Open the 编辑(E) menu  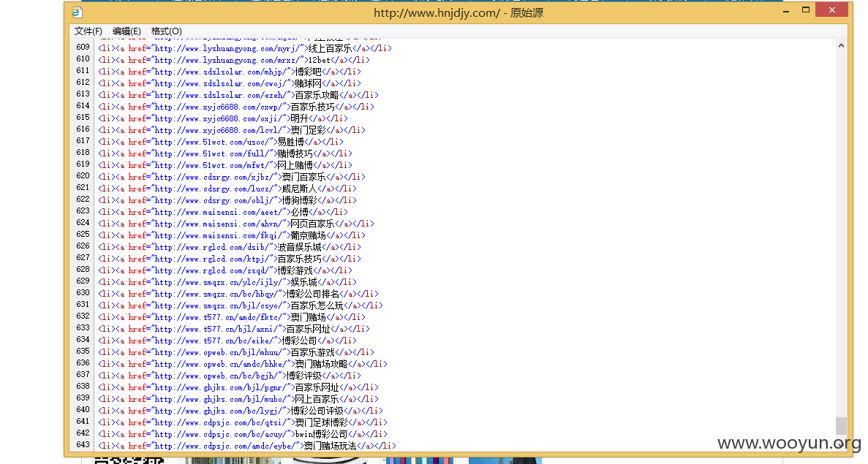click(x=127, y=31)
